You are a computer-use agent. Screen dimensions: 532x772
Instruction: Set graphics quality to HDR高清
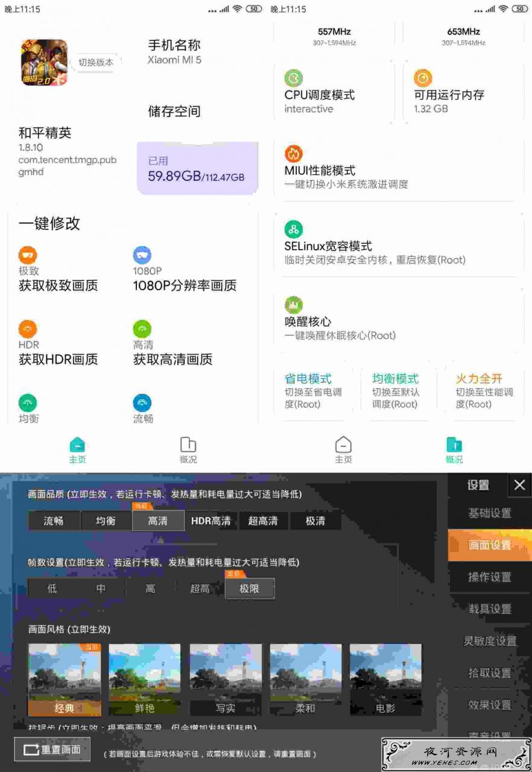pyautogui.click(x=211, y=520)
